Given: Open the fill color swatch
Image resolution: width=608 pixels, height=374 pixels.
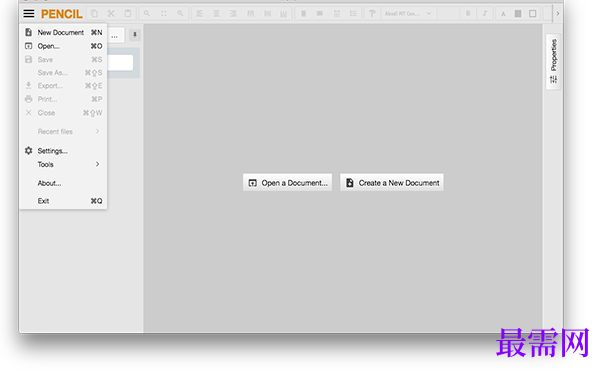Looking at the screenshot, I should [518, 14].
